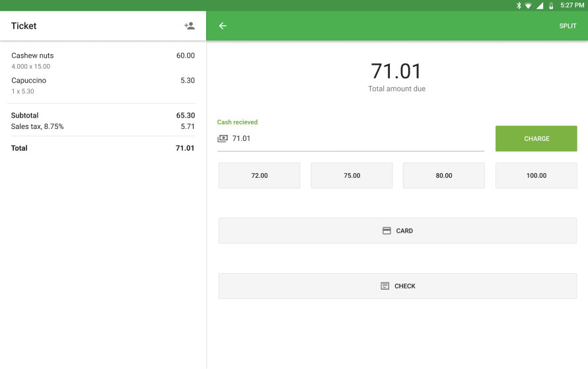Open the Capuccino ticket item
This screenshot has width=588, height=369.
pyautogui.click(x=103, y=85)
